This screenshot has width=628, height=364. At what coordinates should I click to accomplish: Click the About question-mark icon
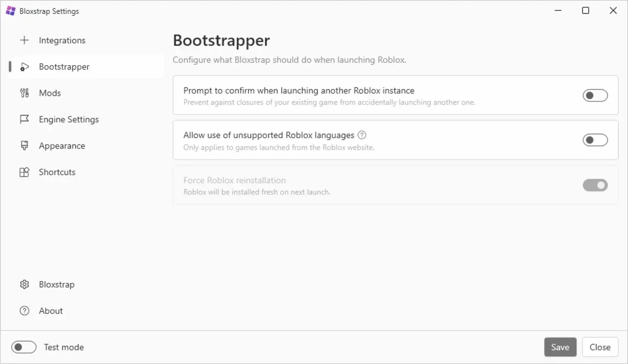click(x=25, y=310)
